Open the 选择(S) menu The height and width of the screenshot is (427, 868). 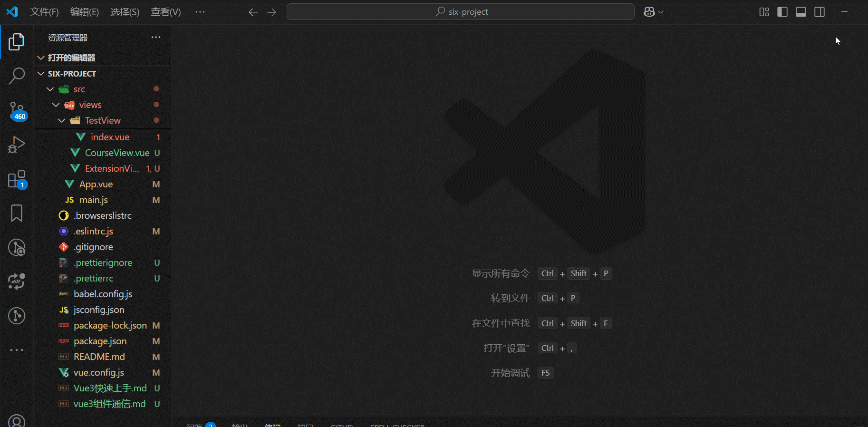click(x=125, y=12)
